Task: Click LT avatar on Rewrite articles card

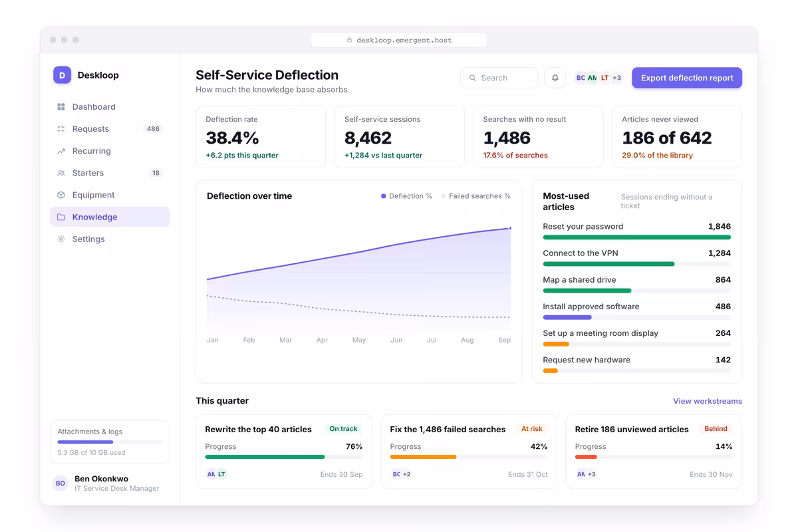Action: (221, 474)
